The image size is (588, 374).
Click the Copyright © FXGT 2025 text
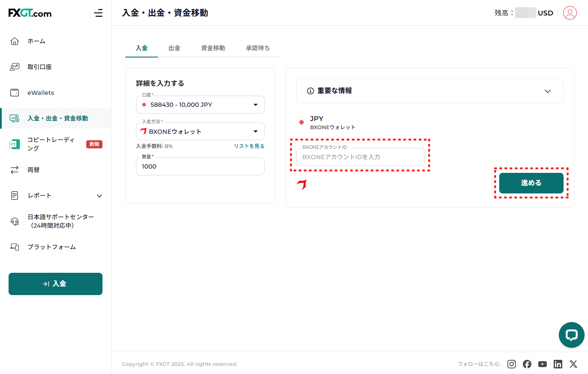point(179,364)
